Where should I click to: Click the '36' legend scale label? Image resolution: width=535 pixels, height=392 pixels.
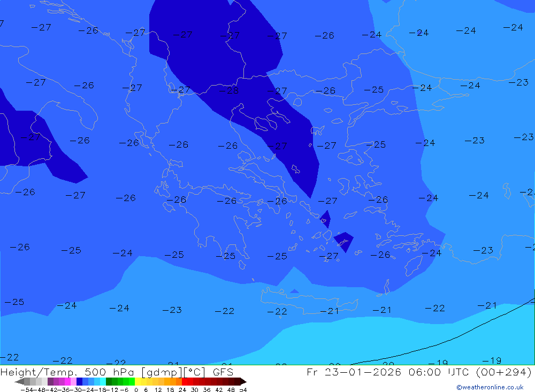207,390
